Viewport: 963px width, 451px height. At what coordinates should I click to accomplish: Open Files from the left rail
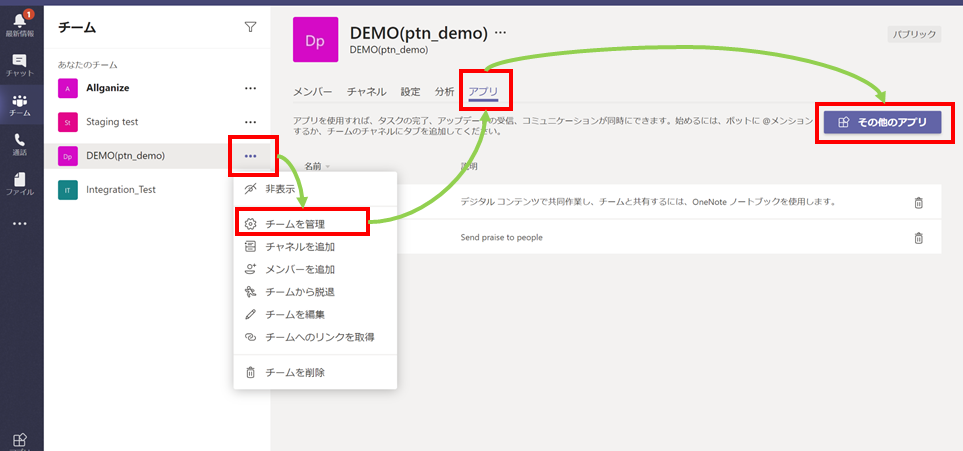[20, 184]
